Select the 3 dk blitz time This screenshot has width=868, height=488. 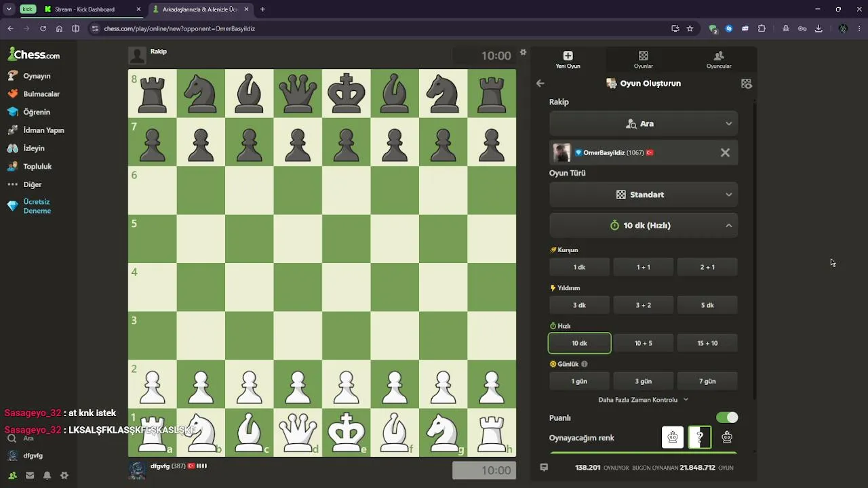[579, 305]
